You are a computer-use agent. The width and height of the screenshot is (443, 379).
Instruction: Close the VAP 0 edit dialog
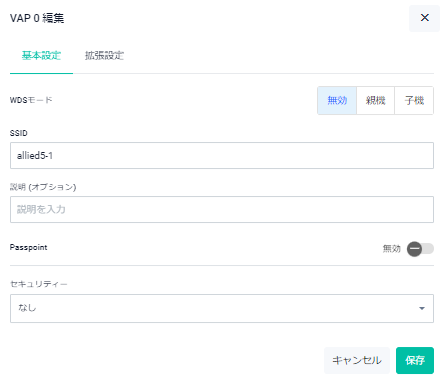tap(424, 18)
